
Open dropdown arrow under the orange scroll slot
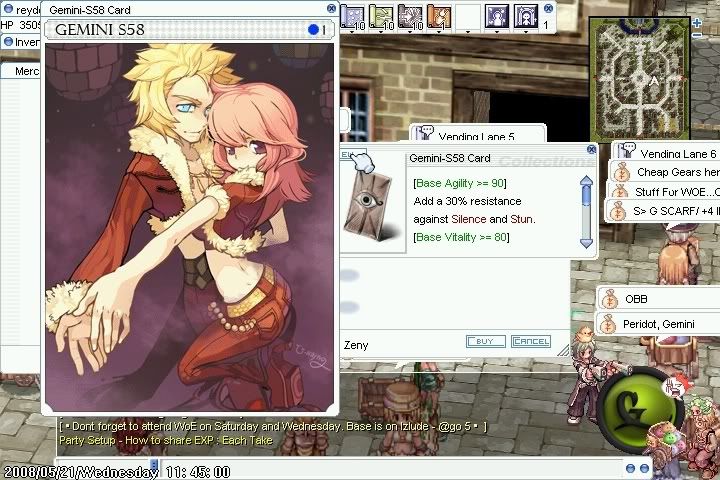439,32
